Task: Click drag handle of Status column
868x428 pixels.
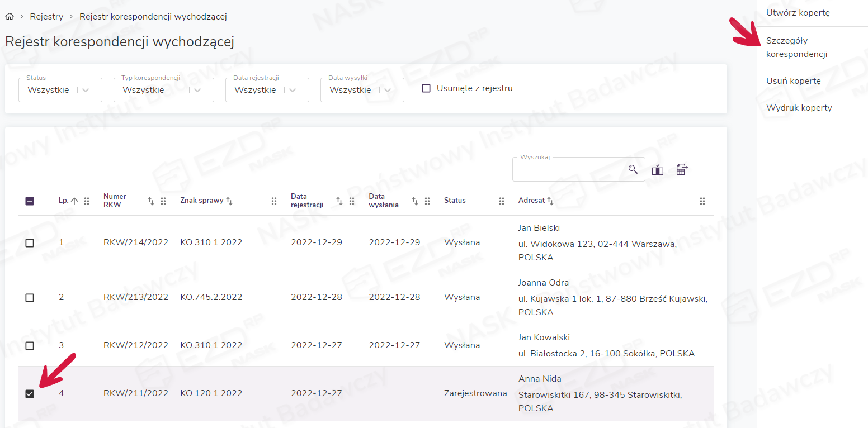Action: (x=502, y=201)
